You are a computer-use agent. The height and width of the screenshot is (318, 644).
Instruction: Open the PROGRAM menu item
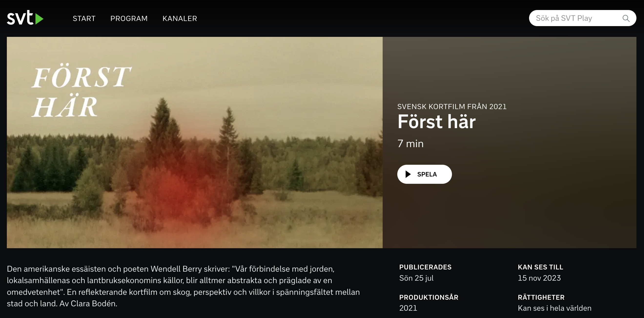(129, 19)
